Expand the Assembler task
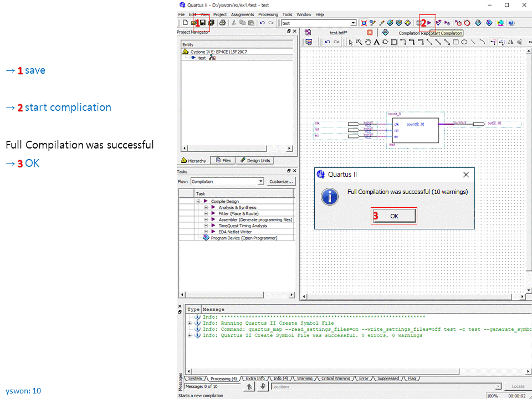Viewport: 532px width, 399px height. click(206, 219)
